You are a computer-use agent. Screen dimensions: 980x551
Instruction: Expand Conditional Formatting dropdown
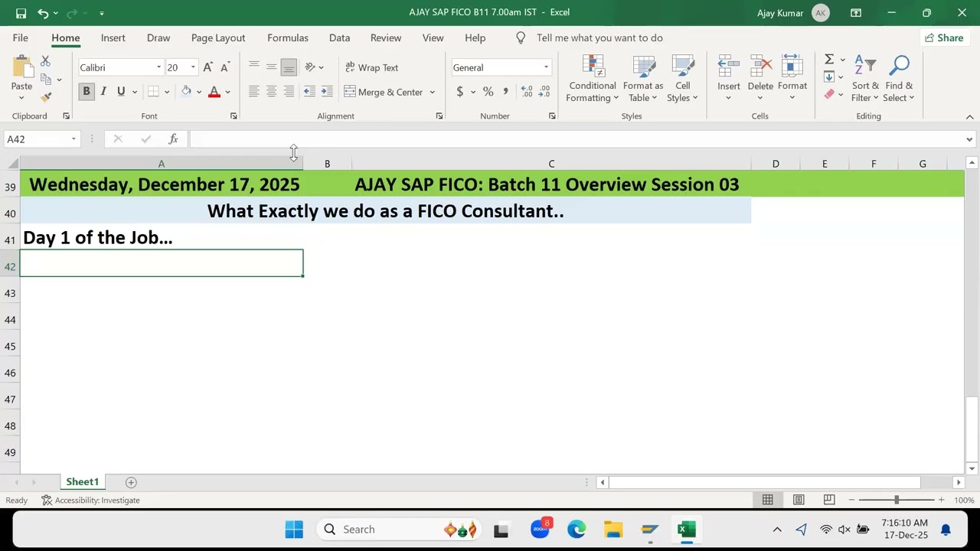point(593,79)
